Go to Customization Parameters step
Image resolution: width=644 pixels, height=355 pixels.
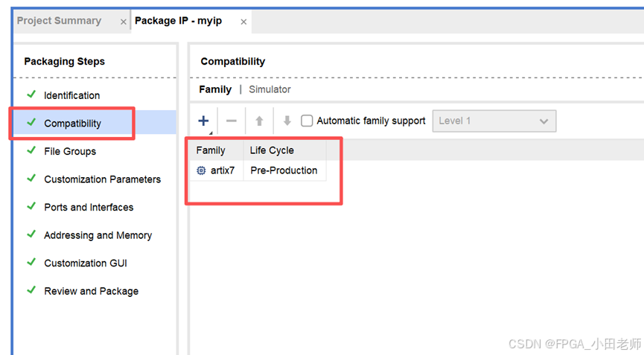102,179
